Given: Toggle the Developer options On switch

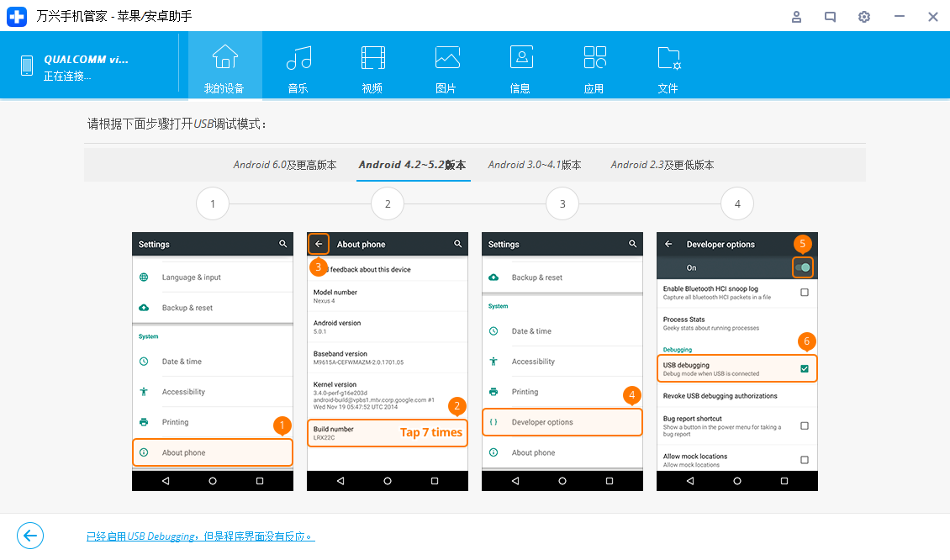Looking at the screenshot, I should point(803,267).
